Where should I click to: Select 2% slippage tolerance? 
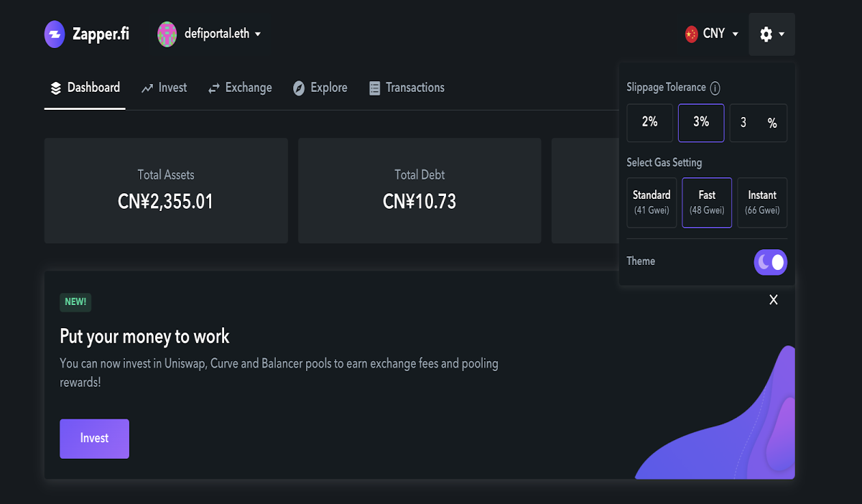[650, 123]
